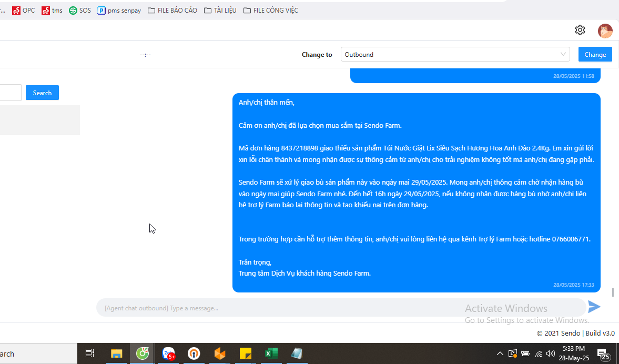Switch to Cốc Cốc browser in taskbar
The width and height of the screenshot is (619, 364).
point(142,353)
